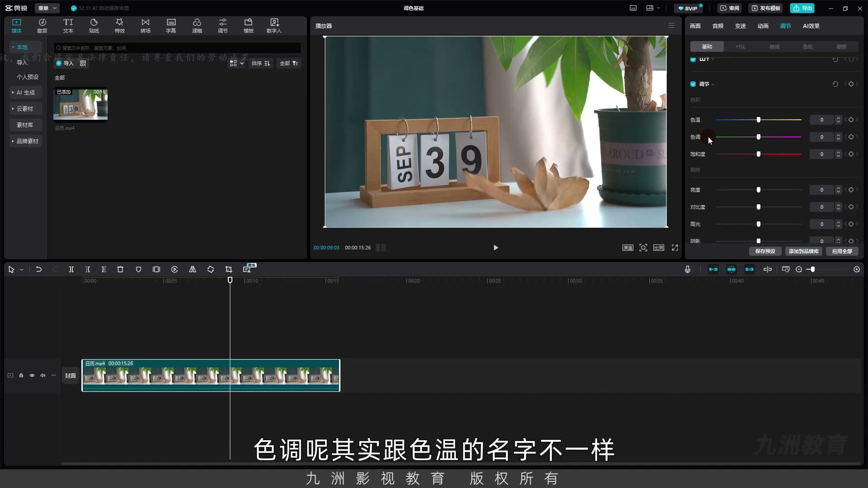
Task: Click the 保存预设 save preset button
Action: pos(765,251)
